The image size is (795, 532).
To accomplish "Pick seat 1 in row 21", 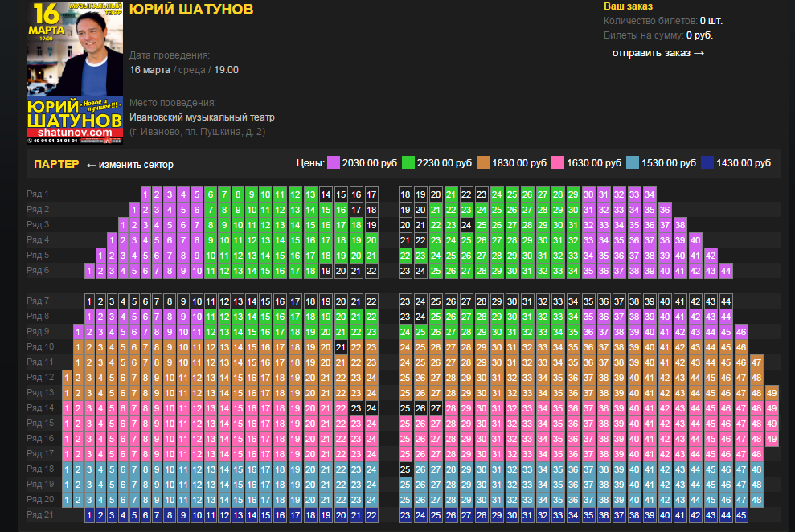I will tap(89, 515).
